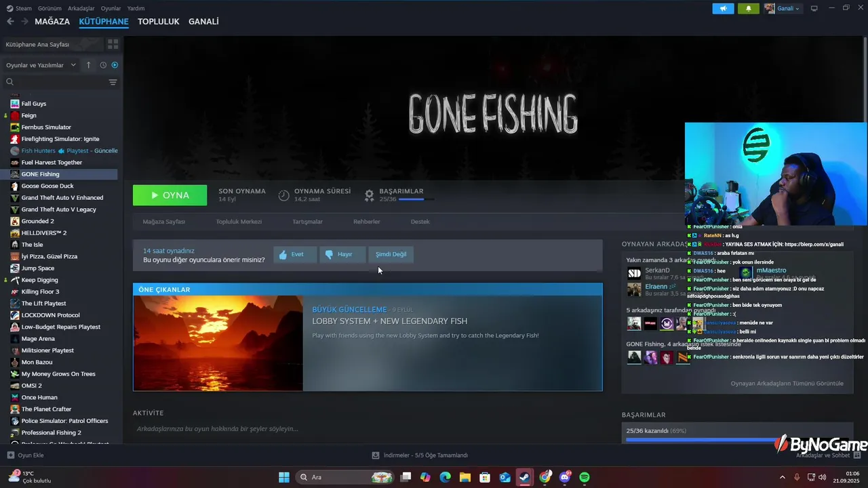This screenshot has height=488, width=868.
Task: Open the grid collections view icon
Action: (113, 44)
